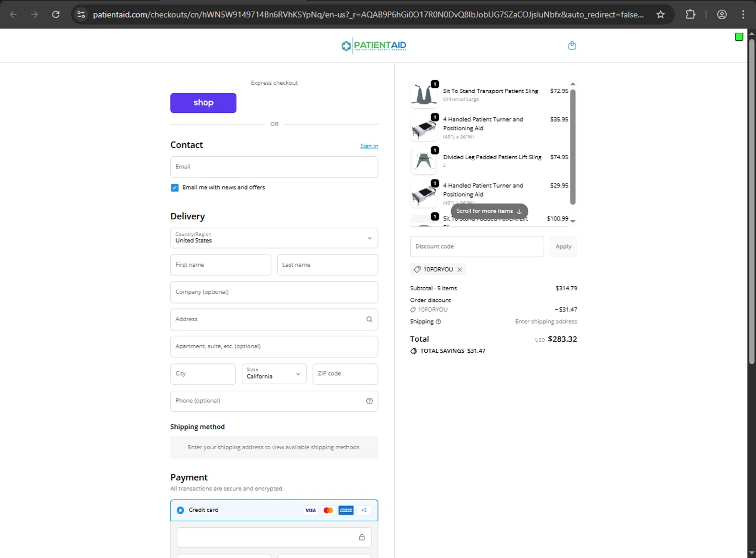756x558 pixels.
Task: Click the shipping info question icon
Action: click(438, 322)
